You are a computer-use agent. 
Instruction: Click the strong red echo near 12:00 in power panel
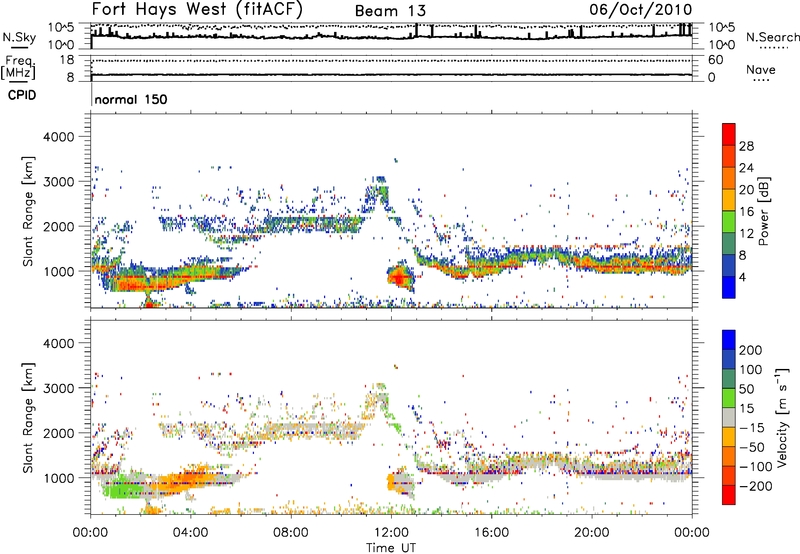398,279
